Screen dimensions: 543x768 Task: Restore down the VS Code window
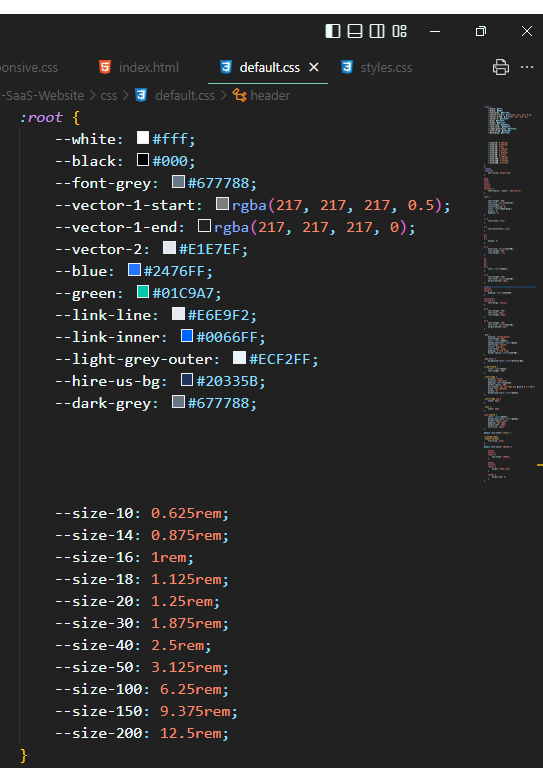coord(481,31)
